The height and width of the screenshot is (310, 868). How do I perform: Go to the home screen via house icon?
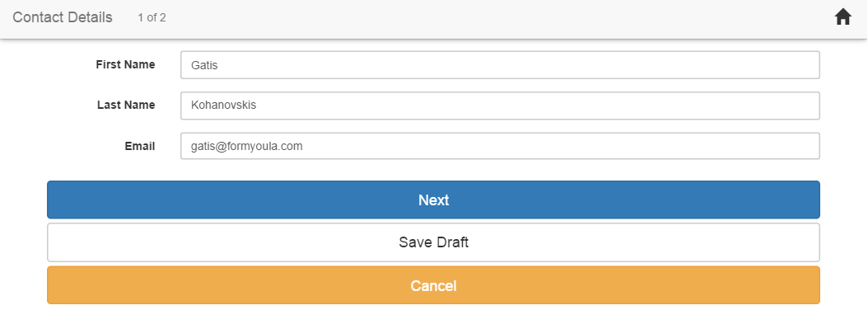click(842, 17)
